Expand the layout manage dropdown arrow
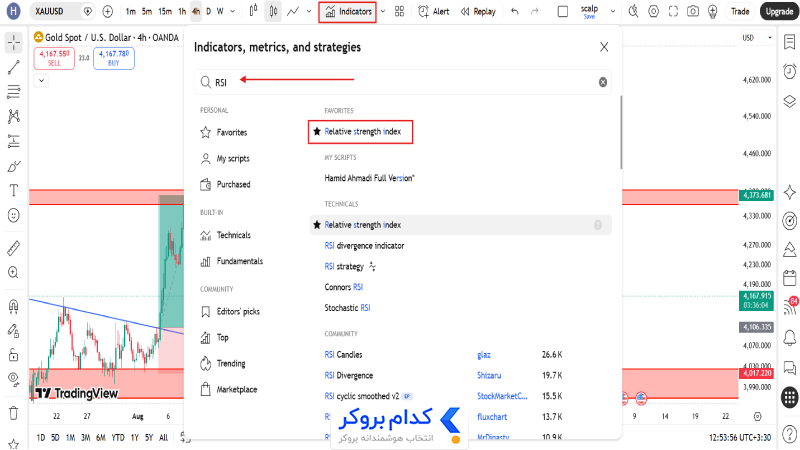 point(613,11)
